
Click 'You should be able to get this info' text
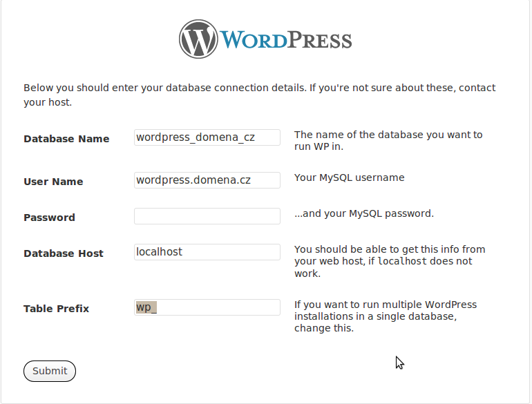coord(390,261)
